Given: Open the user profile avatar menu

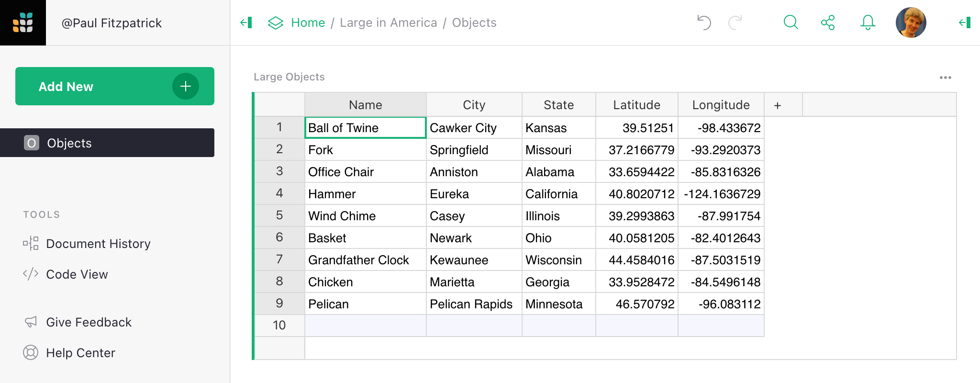Looking at the screenshot, I should [911, 23].
